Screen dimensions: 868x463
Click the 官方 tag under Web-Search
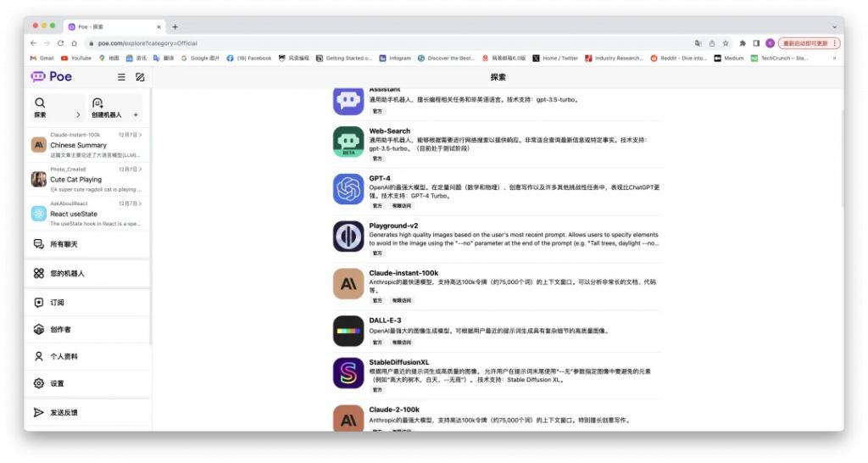[x=377, y=159]
